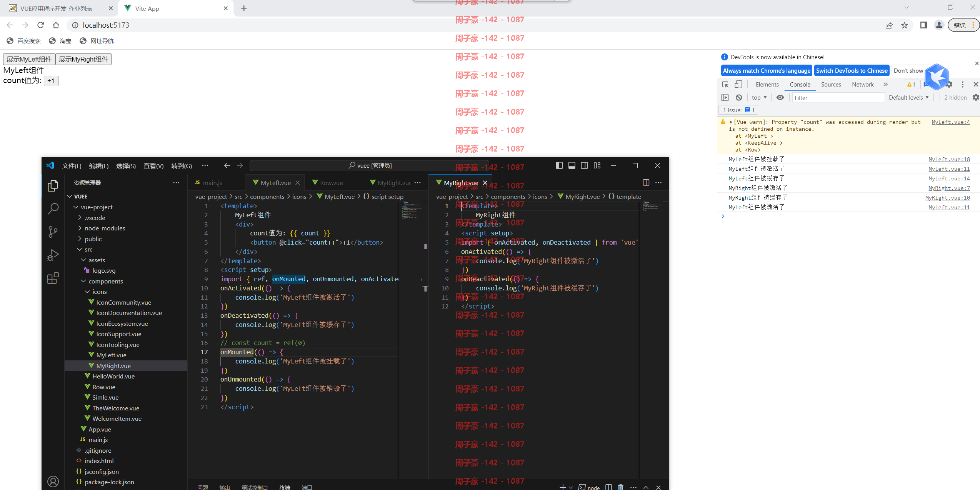This screenshot has width=980, height=490.
Task: Switch to DevTools Network tab
Action: click(x=862, y=85)
